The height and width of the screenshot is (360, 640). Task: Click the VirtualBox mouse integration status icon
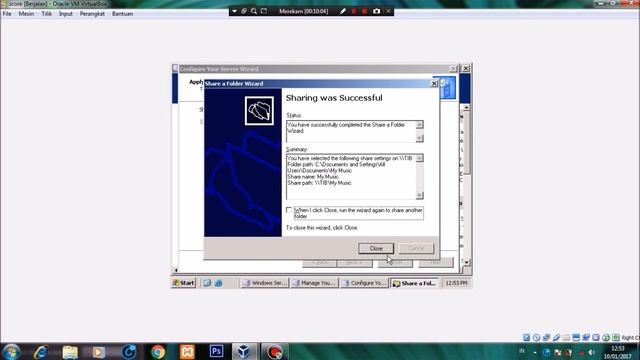coord(606,338)
